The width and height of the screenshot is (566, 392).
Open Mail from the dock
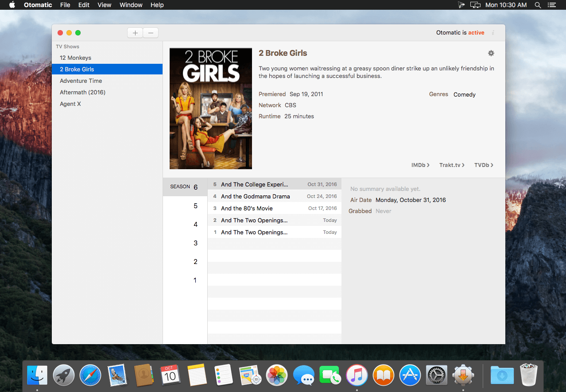pyautogui.click(x=117, y=376)
